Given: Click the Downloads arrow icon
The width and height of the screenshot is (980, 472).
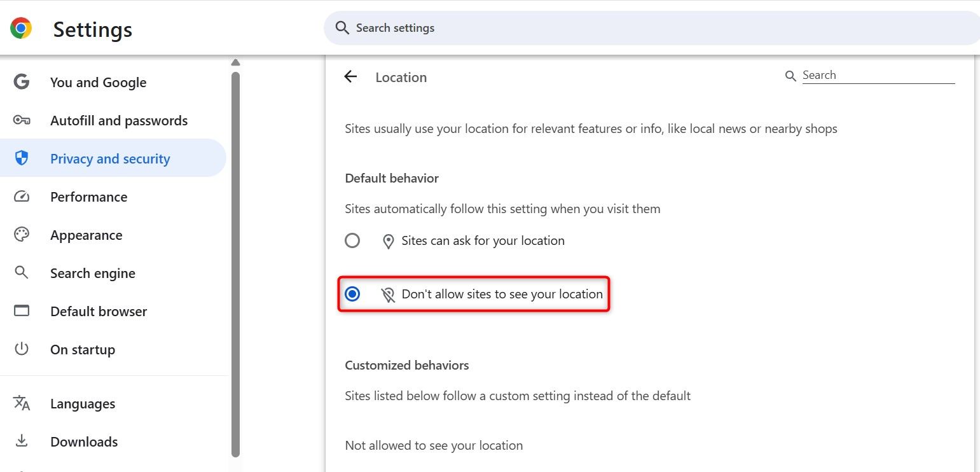Looking at the screenshot, I should pos(22,441).
